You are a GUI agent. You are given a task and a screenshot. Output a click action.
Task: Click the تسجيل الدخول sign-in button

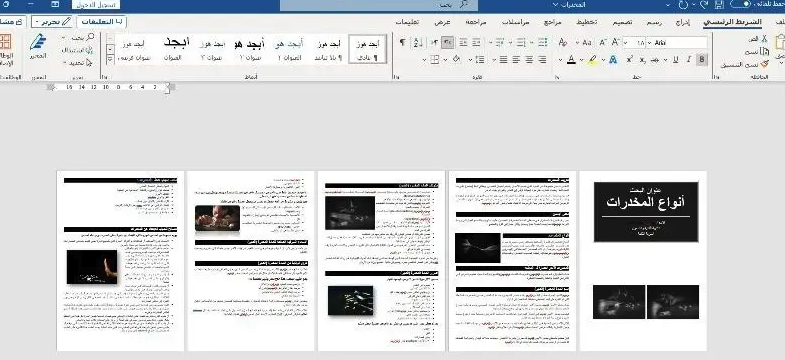point(96,5)
